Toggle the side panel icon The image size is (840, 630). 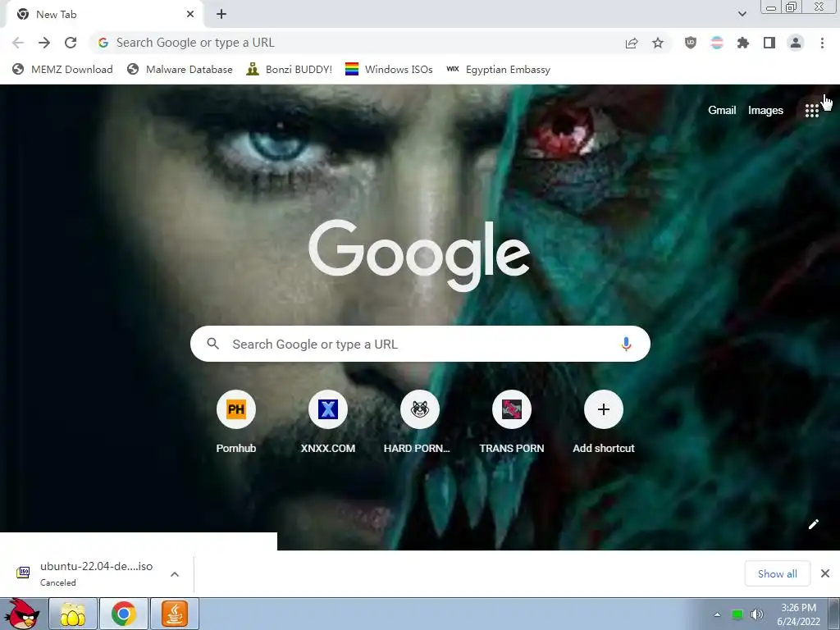click(769, 43)
